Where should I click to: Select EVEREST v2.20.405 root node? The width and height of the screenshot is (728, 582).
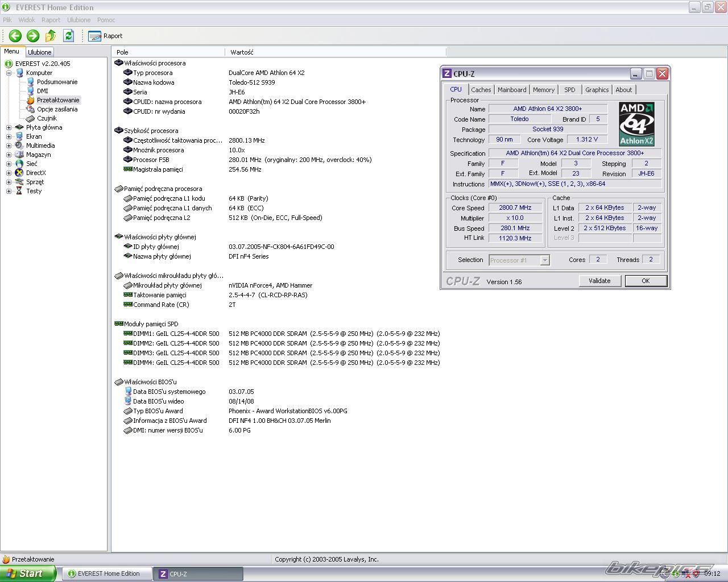[x=43, y=64]
